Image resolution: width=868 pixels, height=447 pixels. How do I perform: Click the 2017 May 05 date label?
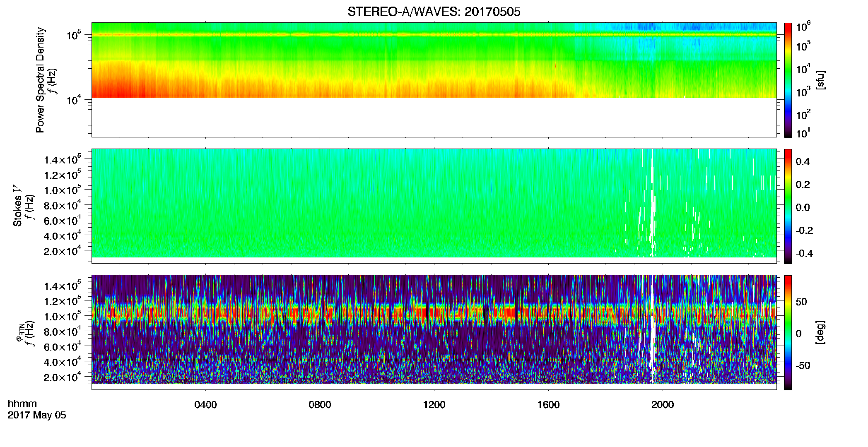pyautogui.click(x=37, y=415)
